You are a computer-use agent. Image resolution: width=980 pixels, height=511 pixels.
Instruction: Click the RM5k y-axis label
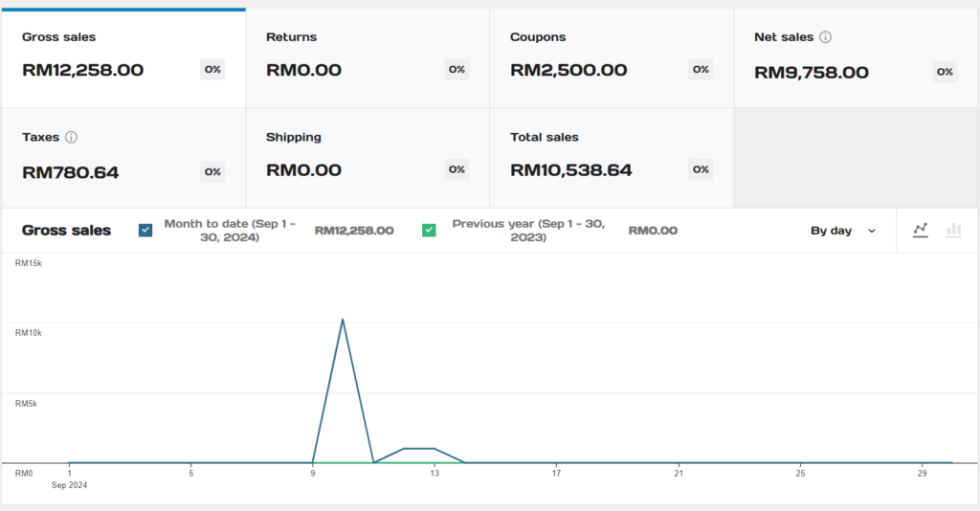(x=26, y=404)
